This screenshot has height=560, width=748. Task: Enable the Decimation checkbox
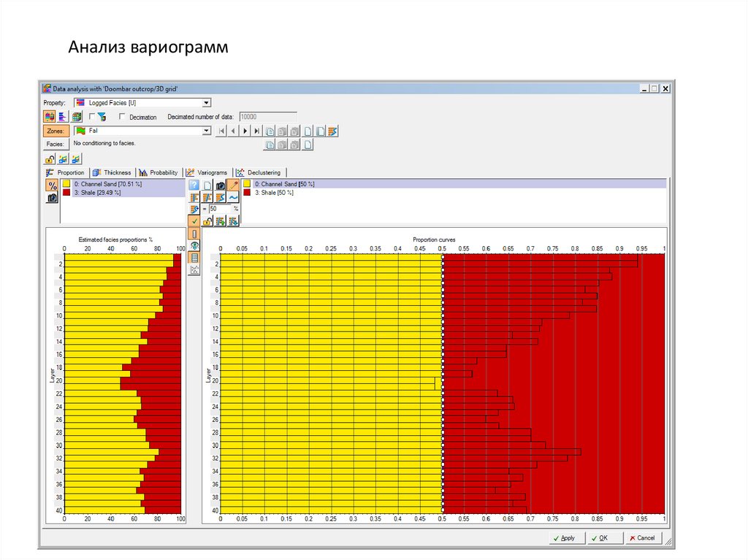pyautogui.click(x=123, y=117)
